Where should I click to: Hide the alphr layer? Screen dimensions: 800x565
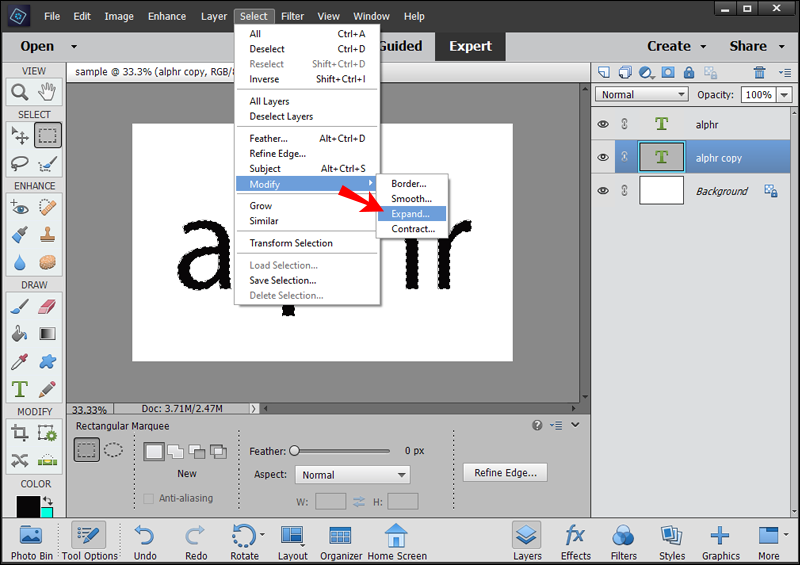[x=603, y=124]
